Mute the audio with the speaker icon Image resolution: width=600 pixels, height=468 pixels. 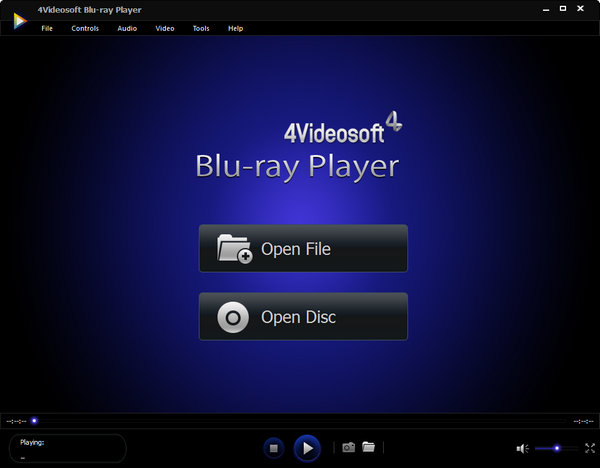[x=523, y=448]
